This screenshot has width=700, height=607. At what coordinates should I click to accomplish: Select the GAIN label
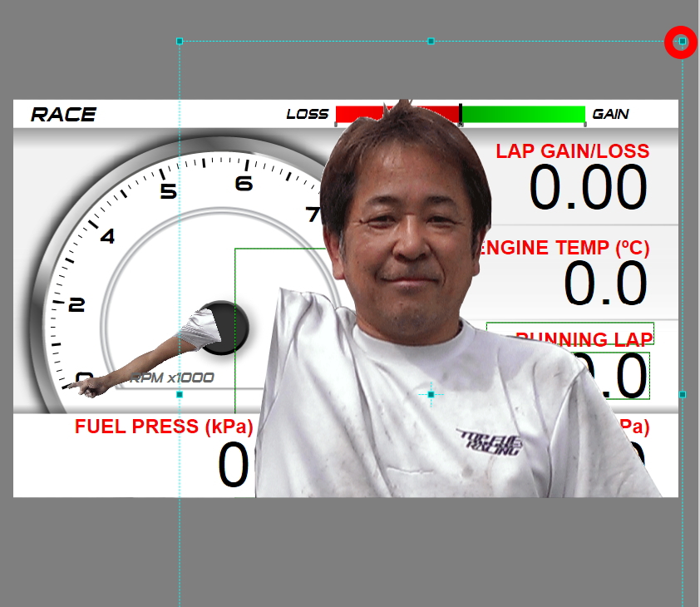click(610, 114)
